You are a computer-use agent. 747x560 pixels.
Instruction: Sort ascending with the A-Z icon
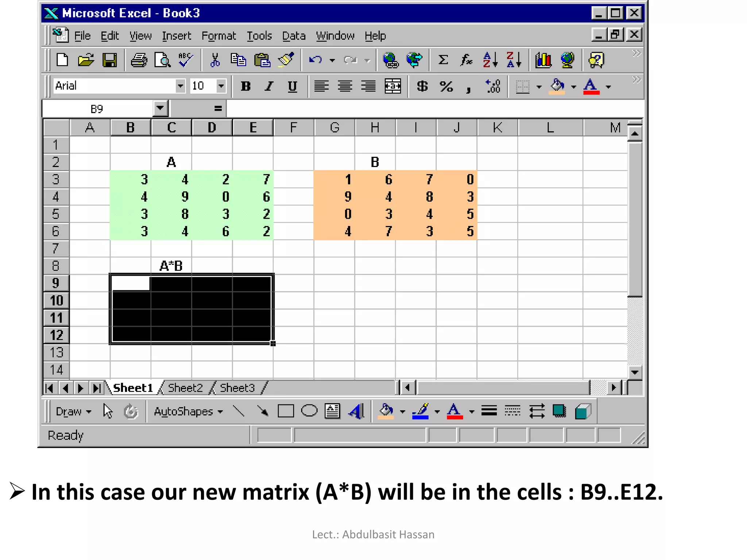490,60
